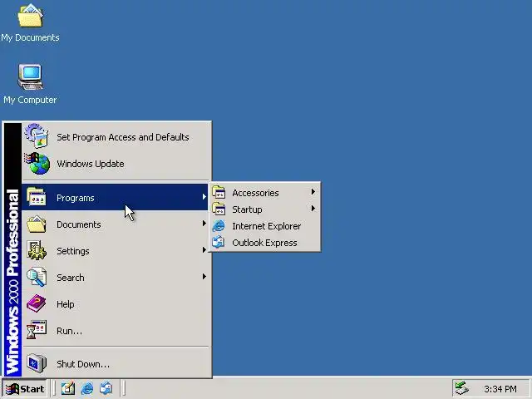Launch Outlook Express from Programs submenu
The height and width of the screenshot is (399, 532).
(x=264, y=243)
